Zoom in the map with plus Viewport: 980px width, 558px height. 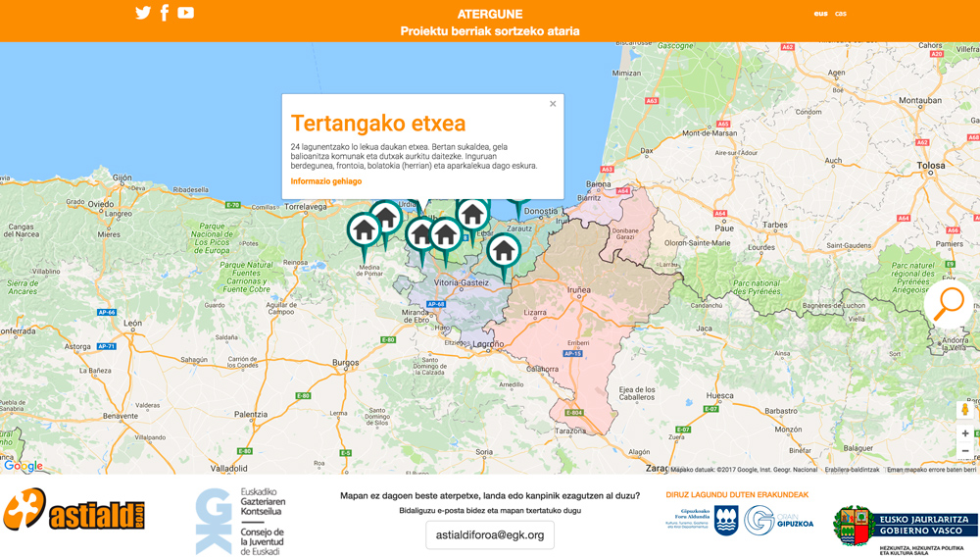click(x=965, y=432)
